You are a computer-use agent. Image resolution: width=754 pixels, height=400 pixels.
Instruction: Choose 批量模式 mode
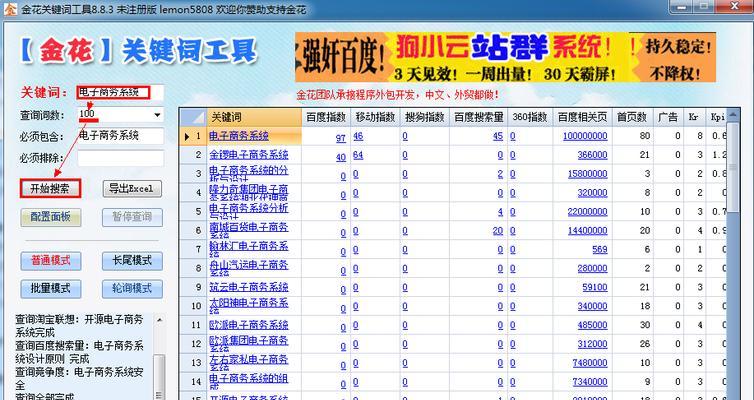pos(50,288)
